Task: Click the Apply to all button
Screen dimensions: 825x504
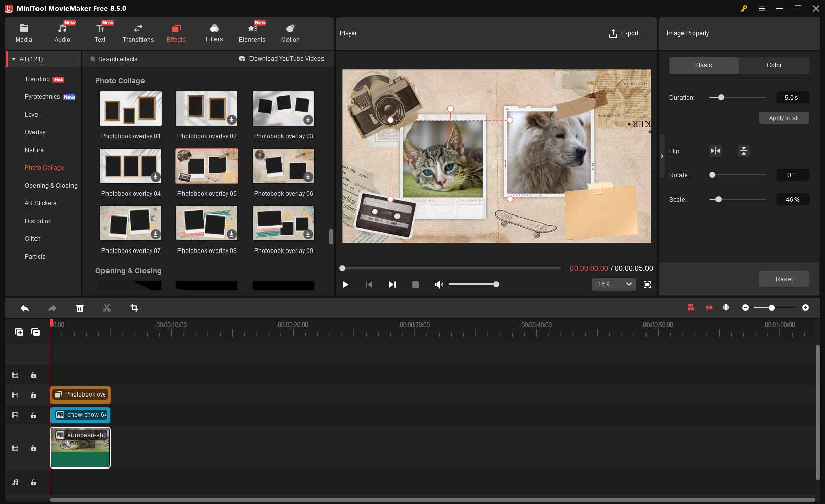Action: pos(783,118)
